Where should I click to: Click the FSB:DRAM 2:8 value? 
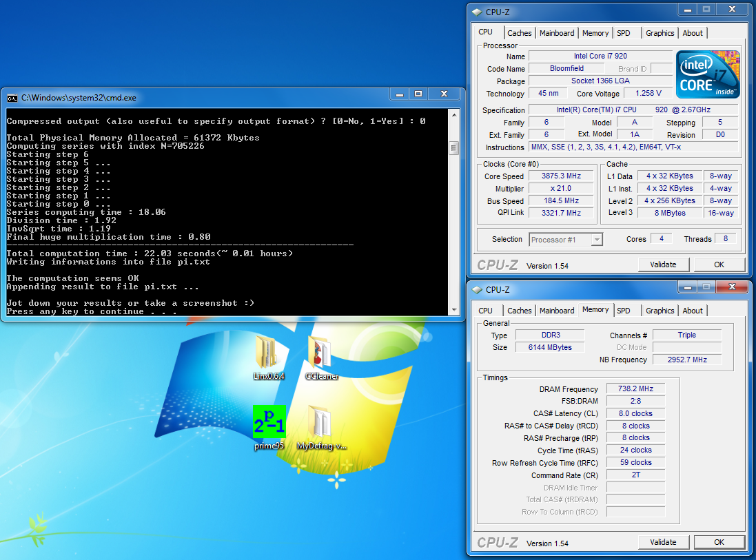635,401
